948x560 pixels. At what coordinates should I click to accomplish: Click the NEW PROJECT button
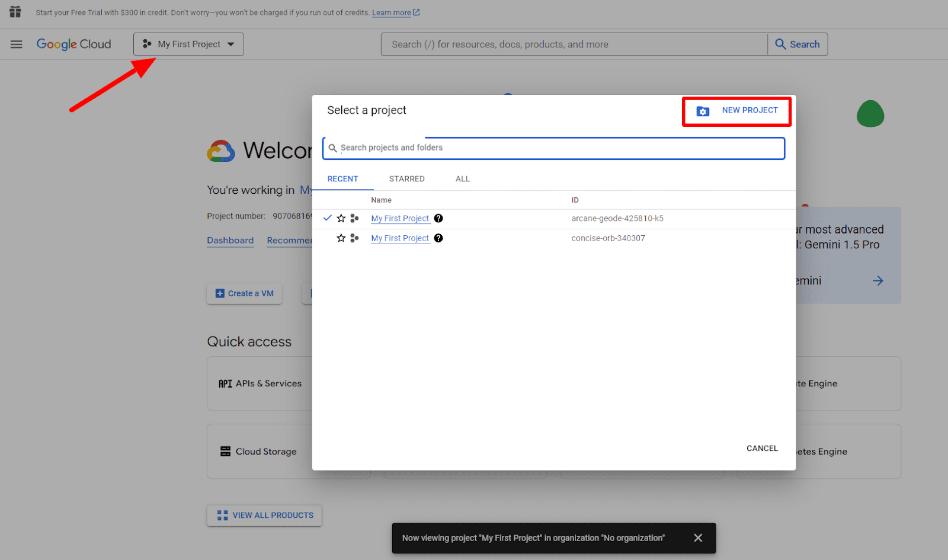(x=737, y=111)
